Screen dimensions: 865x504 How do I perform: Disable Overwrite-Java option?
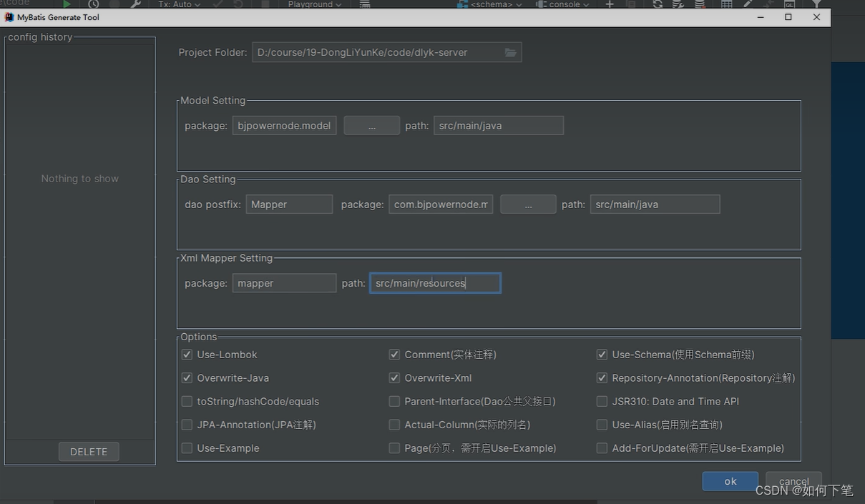(x=187, y=377)
